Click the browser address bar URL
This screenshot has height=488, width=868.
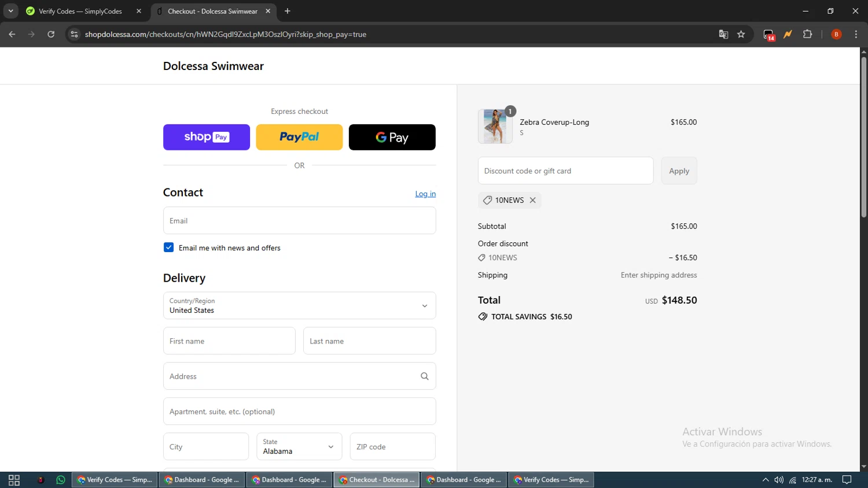(226, 34)
